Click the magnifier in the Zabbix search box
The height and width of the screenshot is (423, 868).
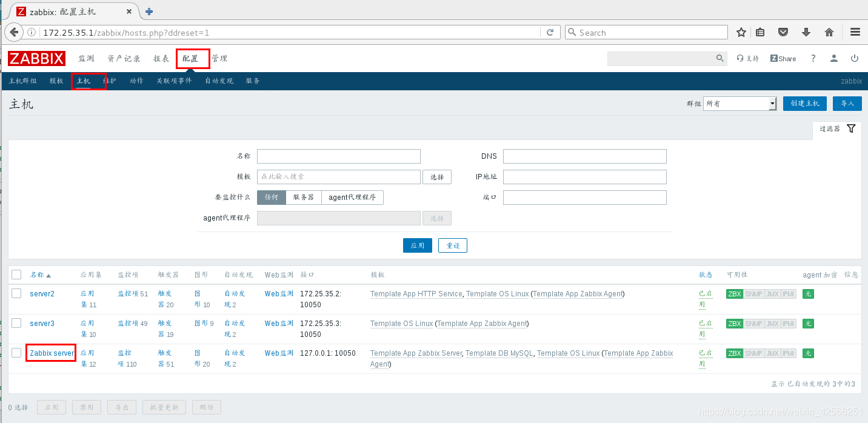pos(720,58)
